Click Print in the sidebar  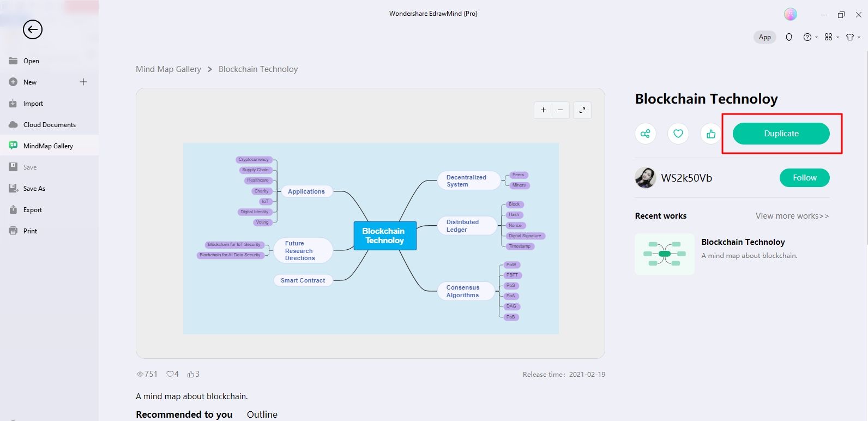pyautogui.click(x=49, y=231)
